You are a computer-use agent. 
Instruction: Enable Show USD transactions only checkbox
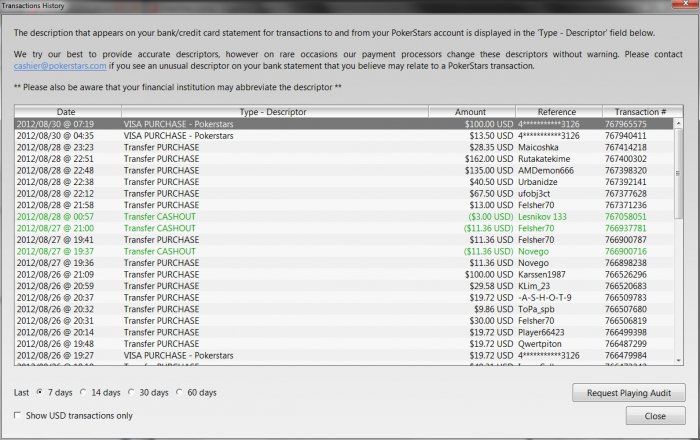coord(17,415)
